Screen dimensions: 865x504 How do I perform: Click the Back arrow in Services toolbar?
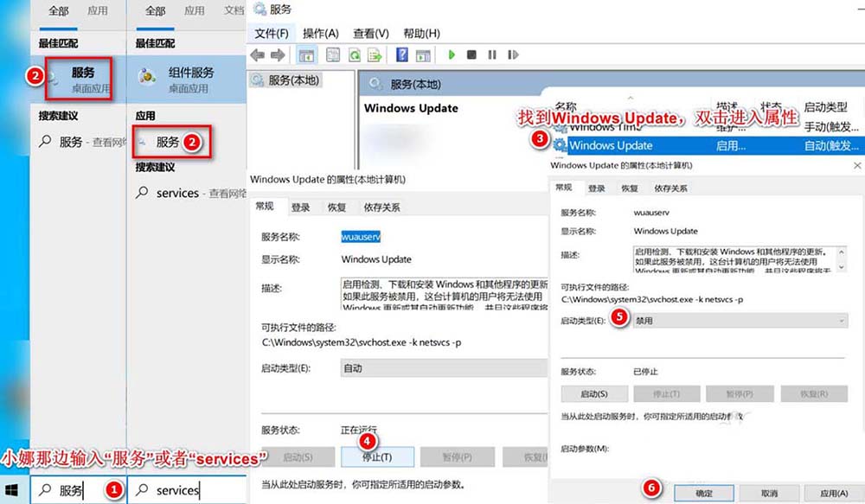[x=257, y=54]
